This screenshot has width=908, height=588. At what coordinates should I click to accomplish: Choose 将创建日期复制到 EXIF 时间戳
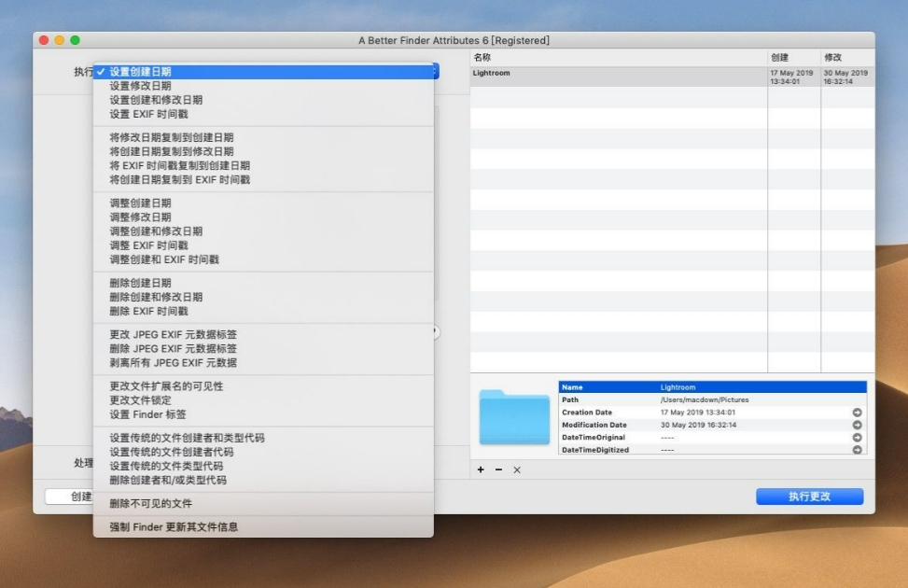click(263, 179)
